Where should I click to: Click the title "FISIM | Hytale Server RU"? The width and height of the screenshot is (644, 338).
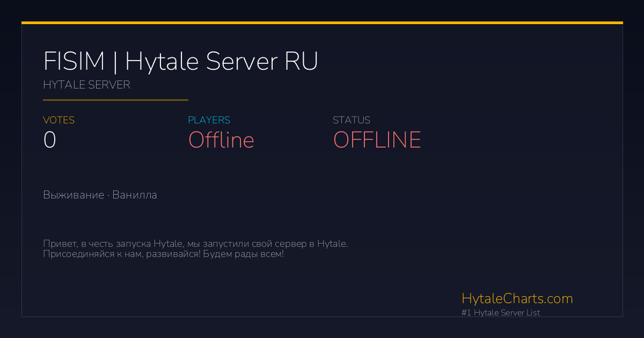(x=181, y=62)
